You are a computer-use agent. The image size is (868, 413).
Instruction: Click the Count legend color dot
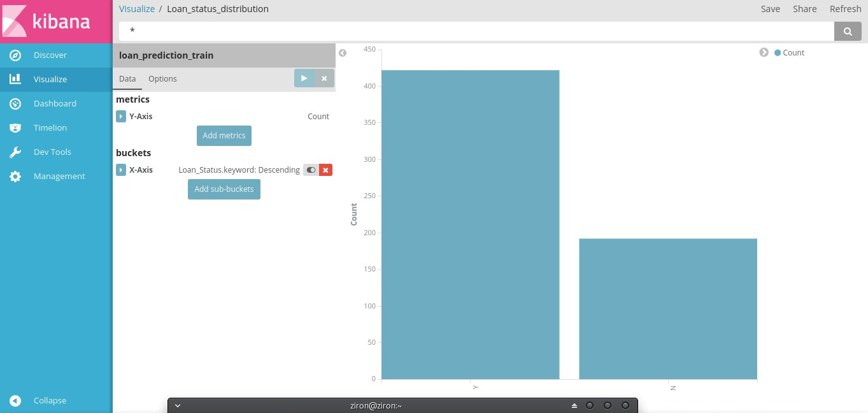pyautogui.click(x=778, y=53)
